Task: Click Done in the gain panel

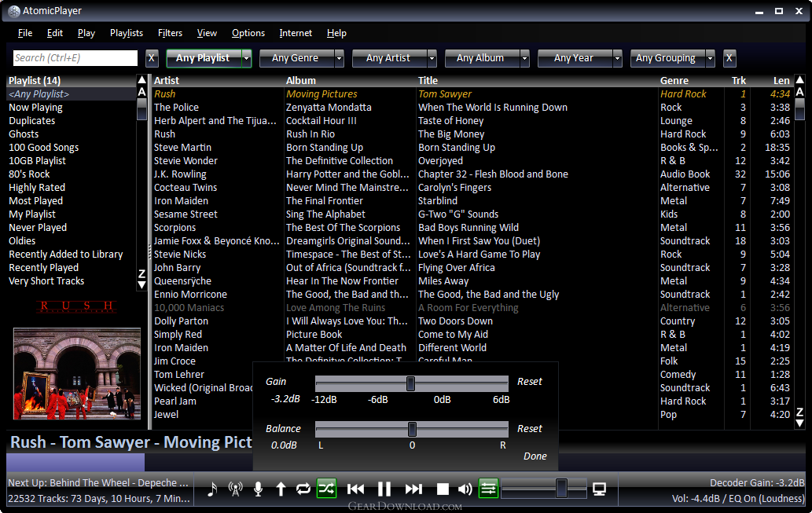Action: [535, 456]
